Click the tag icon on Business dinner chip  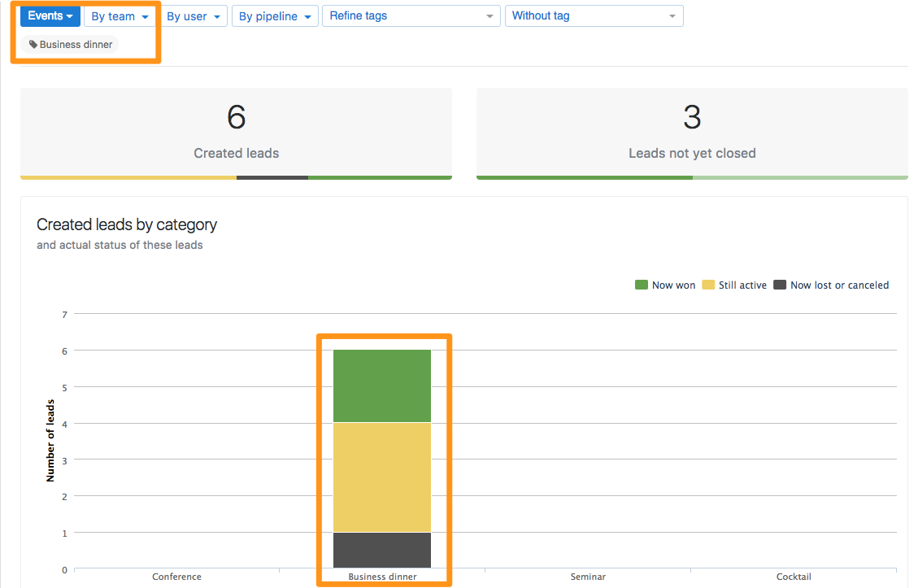(33, 45)
